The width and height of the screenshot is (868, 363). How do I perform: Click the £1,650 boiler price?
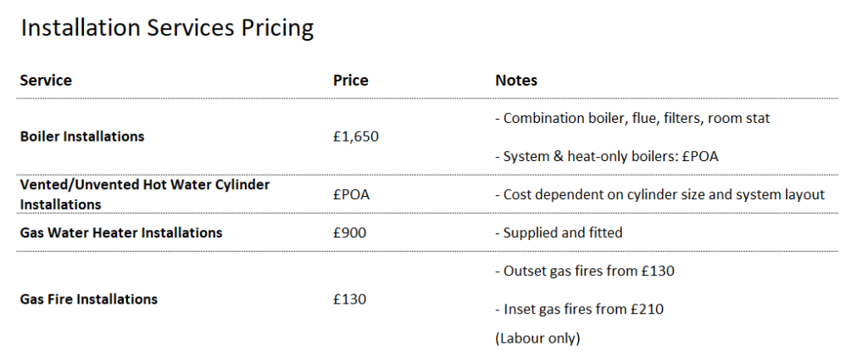point(356,137)
